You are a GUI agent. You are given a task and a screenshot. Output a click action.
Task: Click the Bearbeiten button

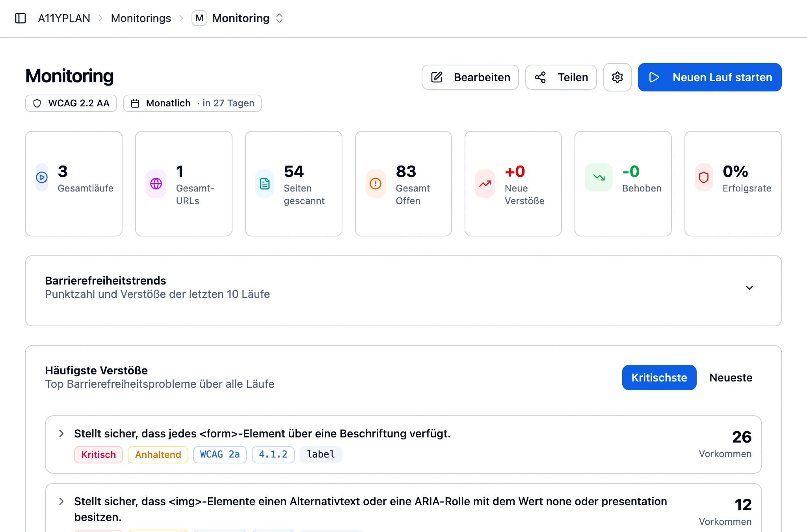tap(470, 77)
